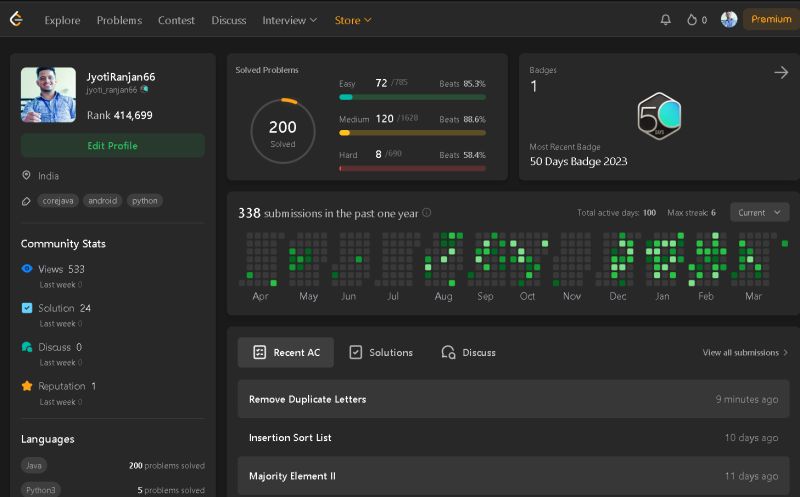Click the profile photo thumbnail
The image size is (800, 497).
[x=48, y=95]
